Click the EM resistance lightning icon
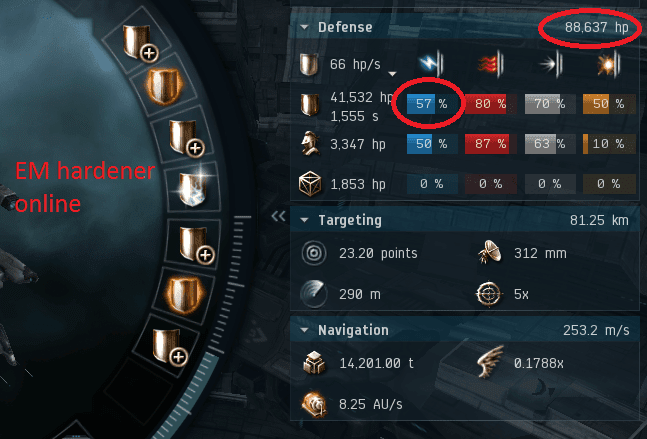 click(x=431, y=64)
